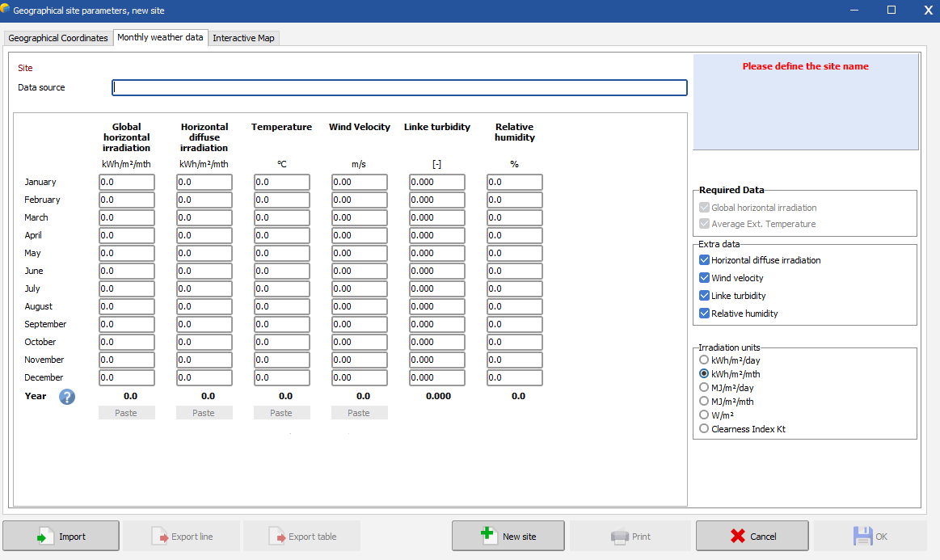Image resolution: width=940 pixels, height=560 pixels.
Task: Create a New site with plus icon
Action: coord(509,536)
